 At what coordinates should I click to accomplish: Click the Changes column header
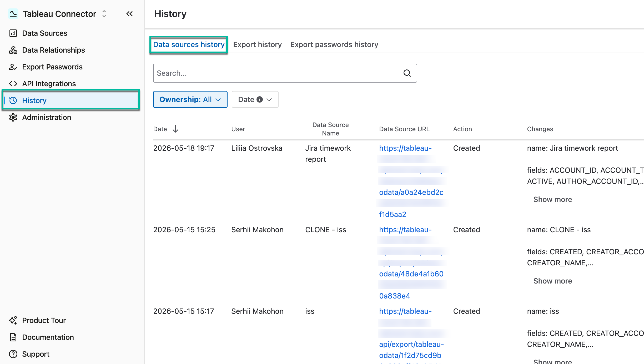[x=540, y=129]
